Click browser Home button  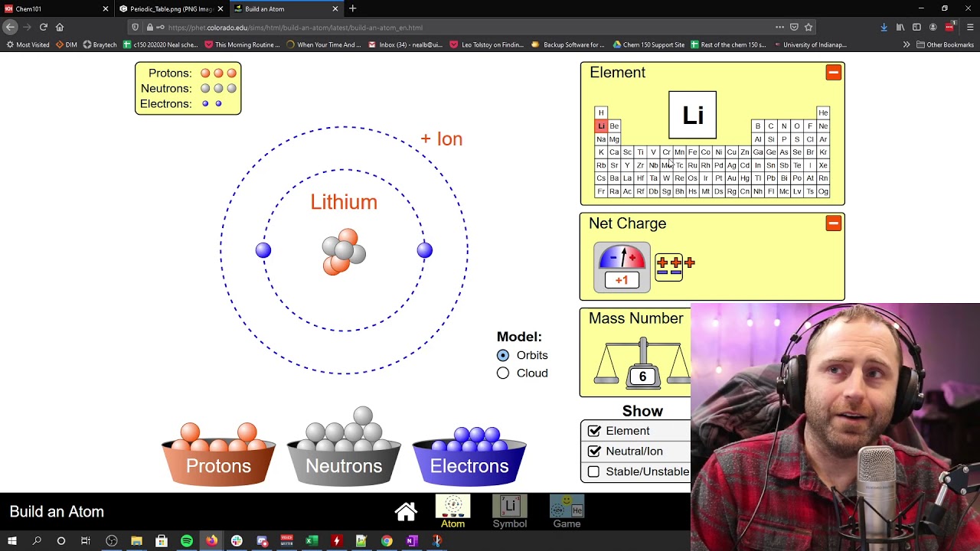[60, 27]
